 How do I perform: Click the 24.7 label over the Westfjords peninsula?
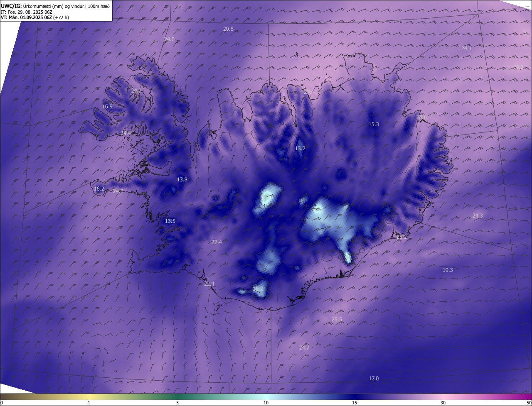(136, 91)
